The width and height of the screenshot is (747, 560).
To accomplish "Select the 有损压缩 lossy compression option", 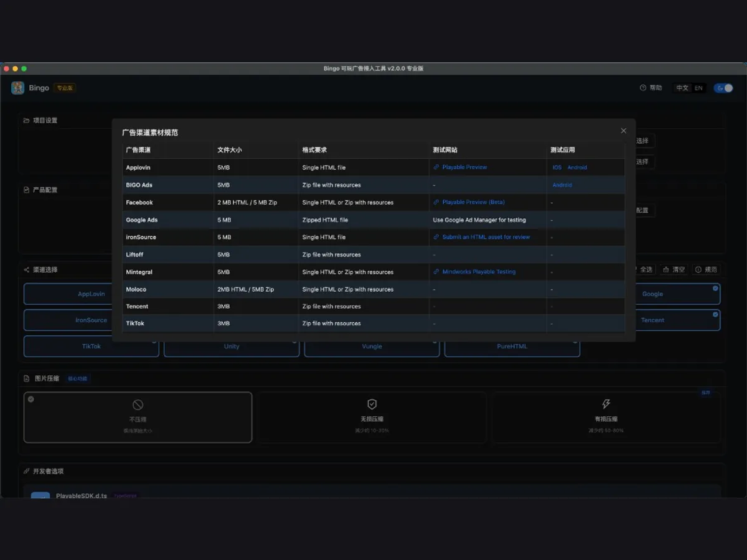I will (x=606, y=417).
